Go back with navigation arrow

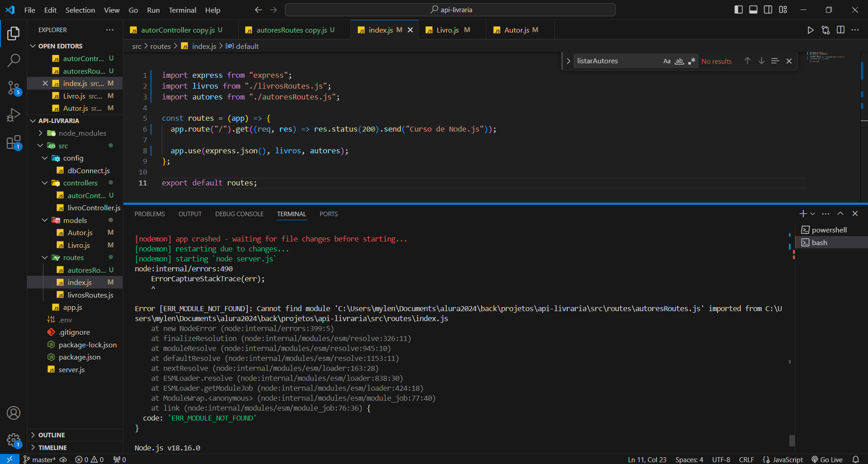pos(258,10)
